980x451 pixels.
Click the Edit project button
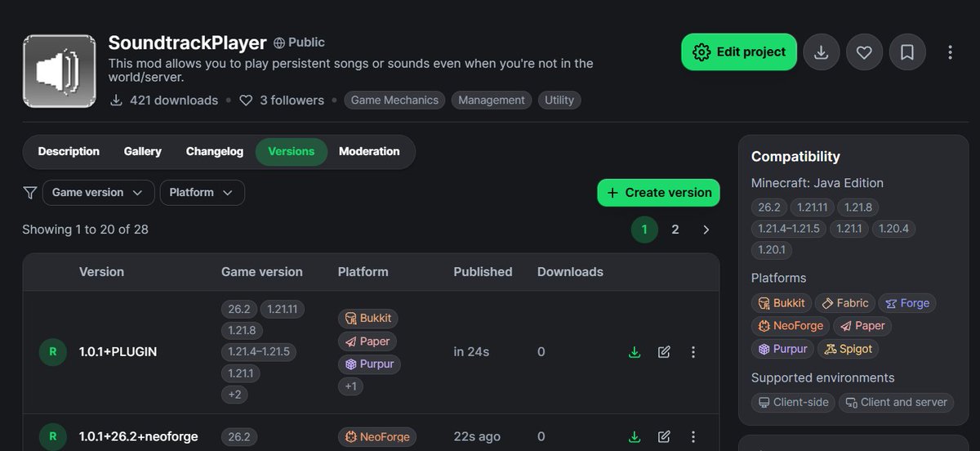pyautogui.click(x=739, y=52)
